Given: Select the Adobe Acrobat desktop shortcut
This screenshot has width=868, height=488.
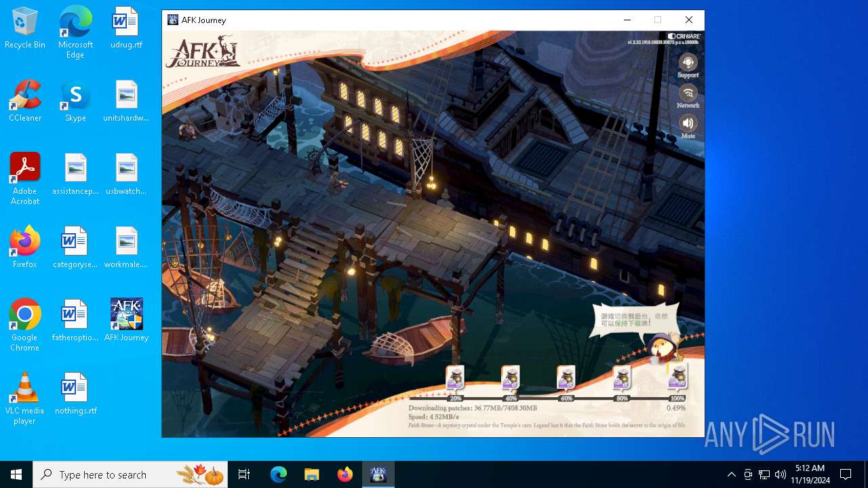Looking at the screenshot, I should (25, 179).
